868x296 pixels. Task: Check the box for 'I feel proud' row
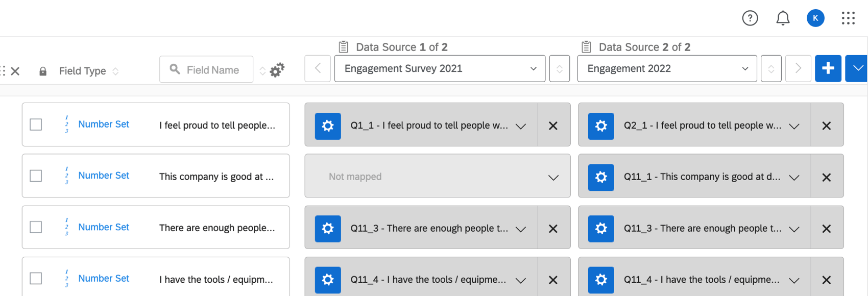36,125
